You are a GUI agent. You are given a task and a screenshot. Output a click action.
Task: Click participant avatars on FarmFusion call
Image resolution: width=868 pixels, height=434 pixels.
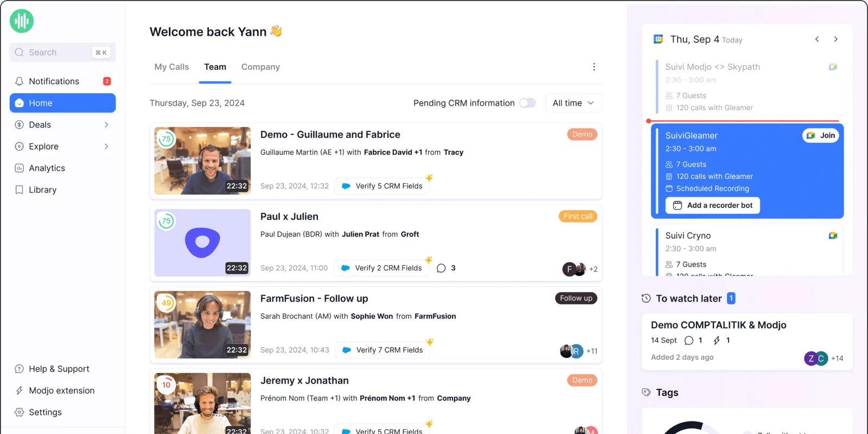(572, 351)
